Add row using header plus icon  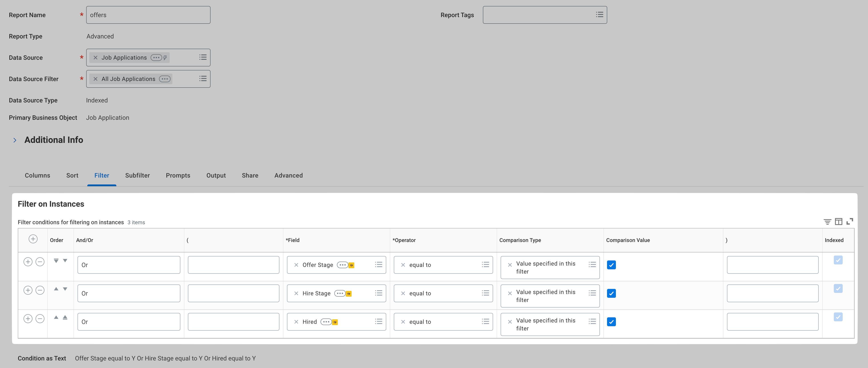33,239
